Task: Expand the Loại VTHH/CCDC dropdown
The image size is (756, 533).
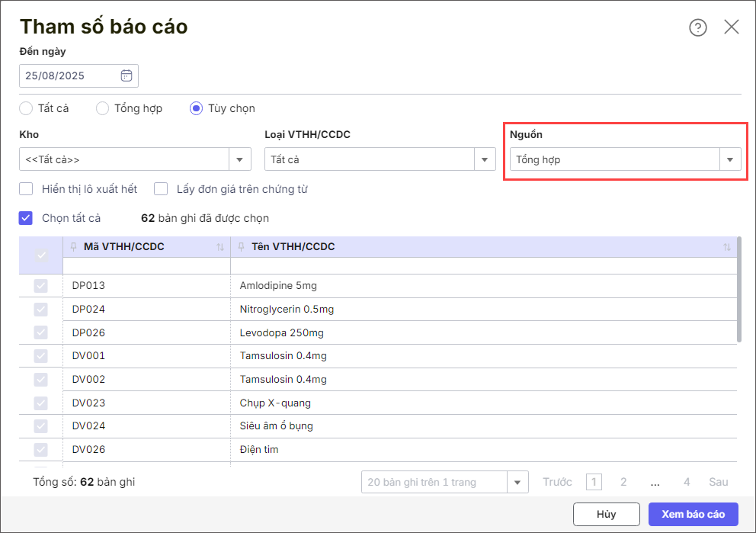Action: coord(485,159)
